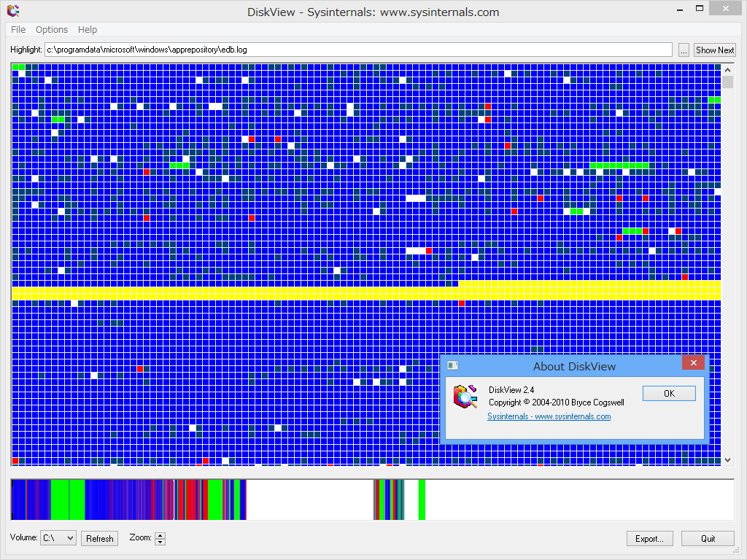Click inside the Highlight file path field
Screen dimensions: 747x560
pos(357,50)
